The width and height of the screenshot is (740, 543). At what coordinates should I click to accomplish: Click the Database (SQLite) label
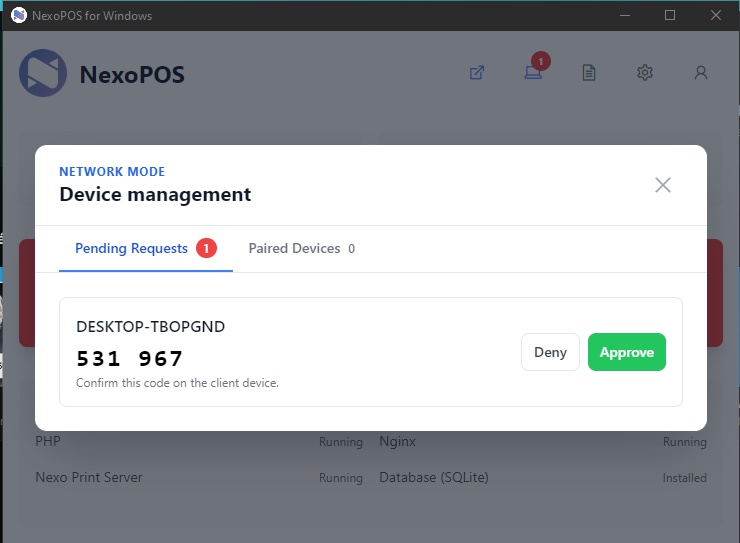(434, 477)
